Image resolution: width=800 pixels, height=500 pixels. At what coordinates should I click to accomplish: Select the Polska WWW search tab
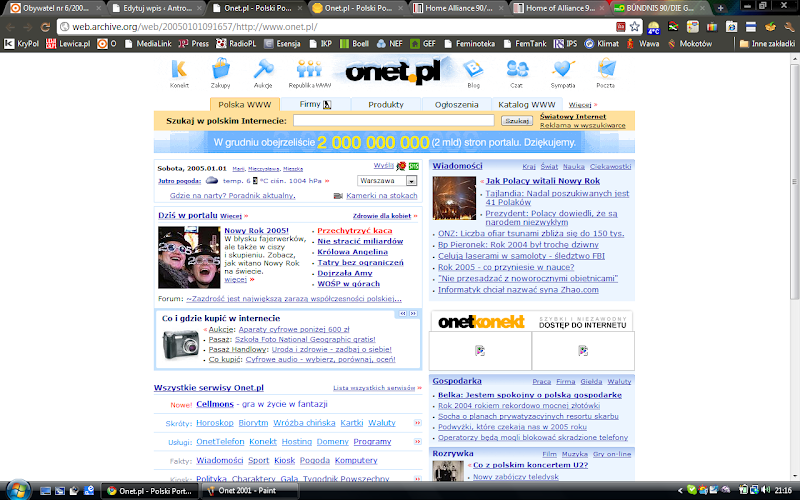(x=245, y=105)
